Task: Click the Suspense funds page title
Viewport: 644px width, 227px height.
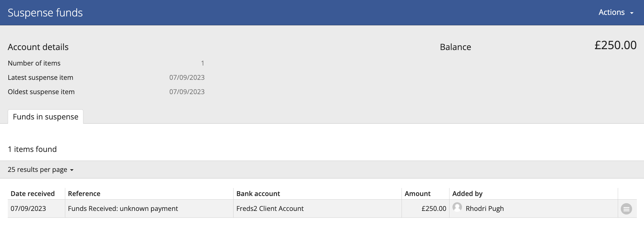Action: (x=45, y=13)
